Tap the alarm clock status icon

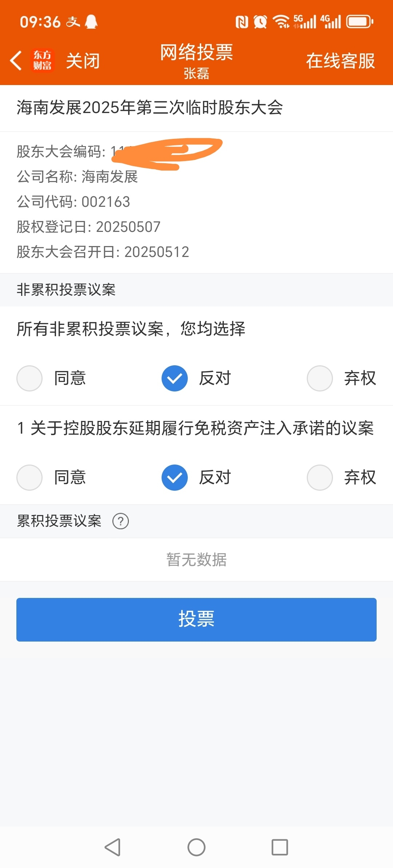pos(260,22)
